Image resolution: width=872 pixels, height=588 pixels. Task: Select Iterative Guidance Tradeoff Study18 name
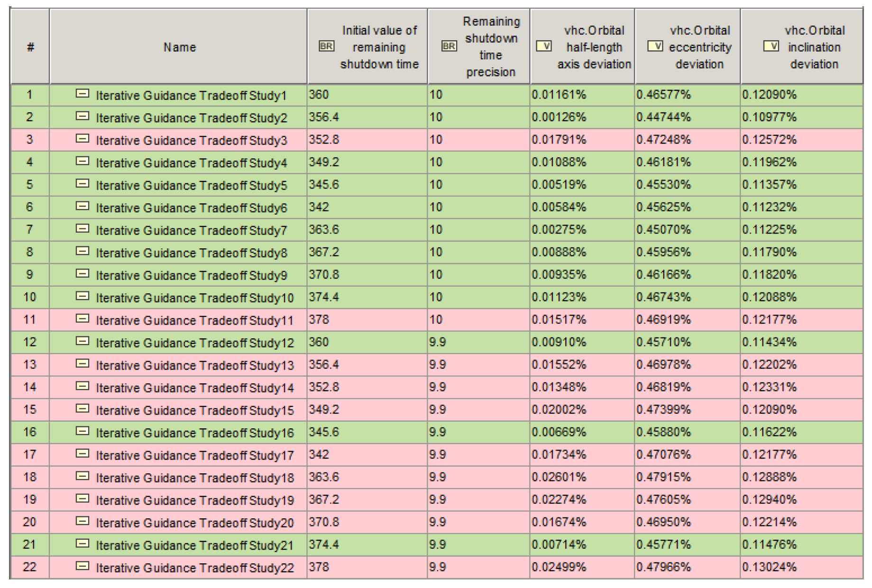(x=194, y=478)
